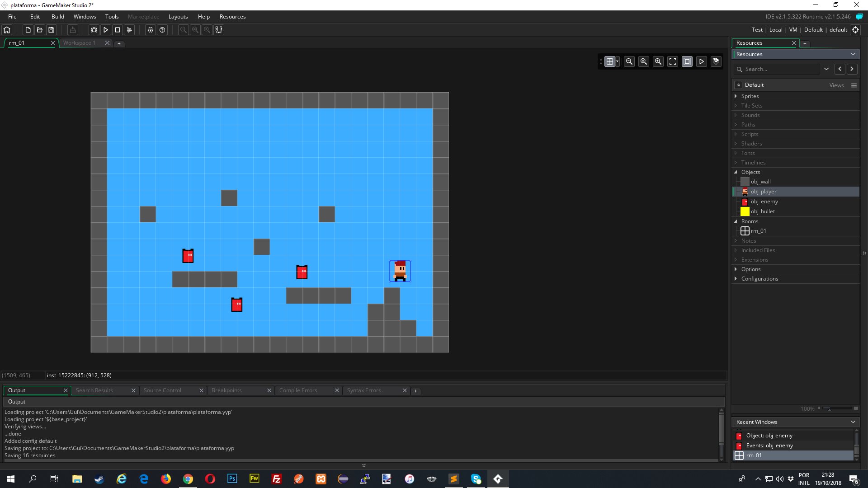The width and height of the screenshot is (868, 488).
Task: Click the obj_bullet resource tree item
Action: (x=763, y=211)
